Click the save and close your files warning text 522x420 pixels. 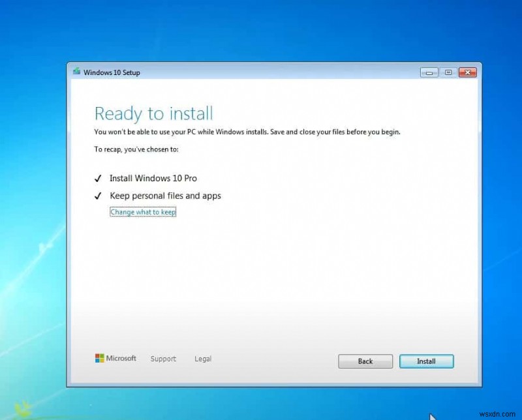point(248,131)
